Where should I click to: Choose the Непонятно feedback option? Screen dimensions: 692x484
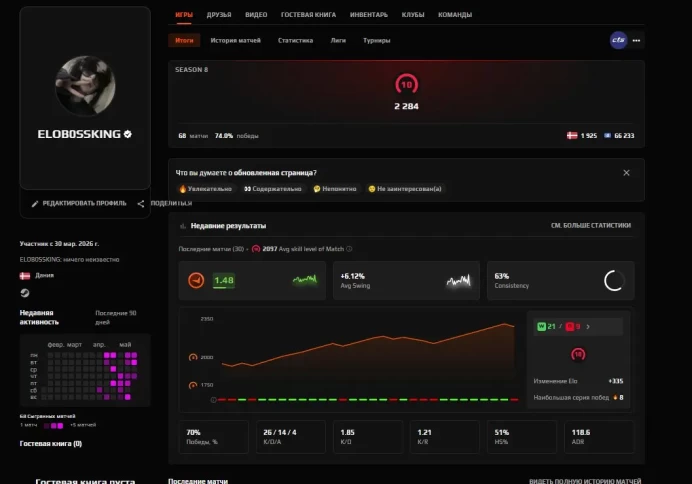335,189
